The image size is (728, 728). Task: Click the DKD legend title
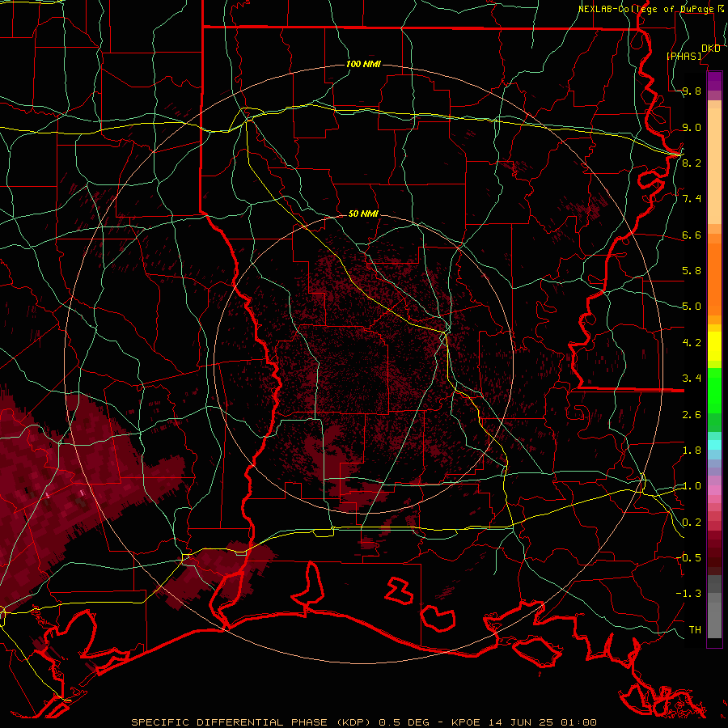(x=710, y=49)
